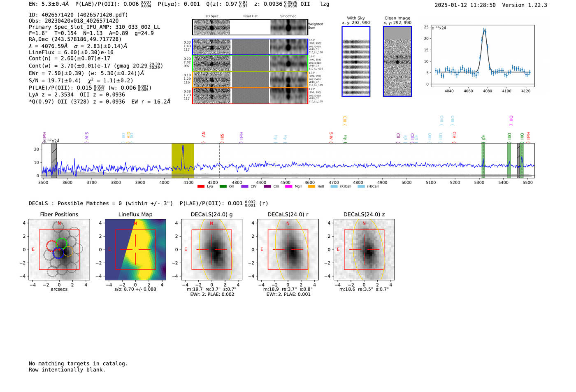
Task: Click the MgII magenta legend swatch
Action: (289, 187)
